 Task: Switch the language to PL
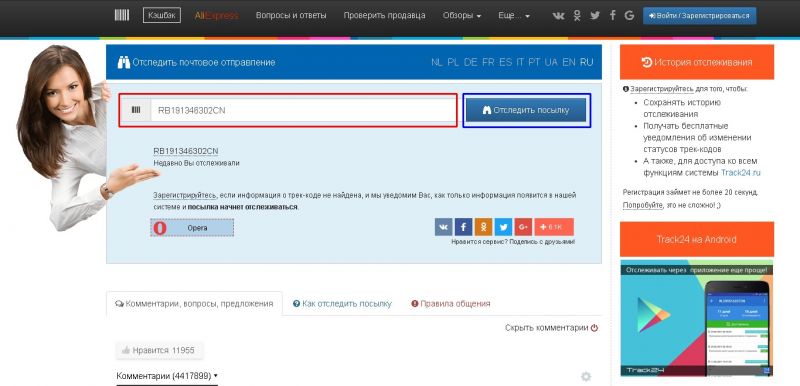(x=453, y=62)
